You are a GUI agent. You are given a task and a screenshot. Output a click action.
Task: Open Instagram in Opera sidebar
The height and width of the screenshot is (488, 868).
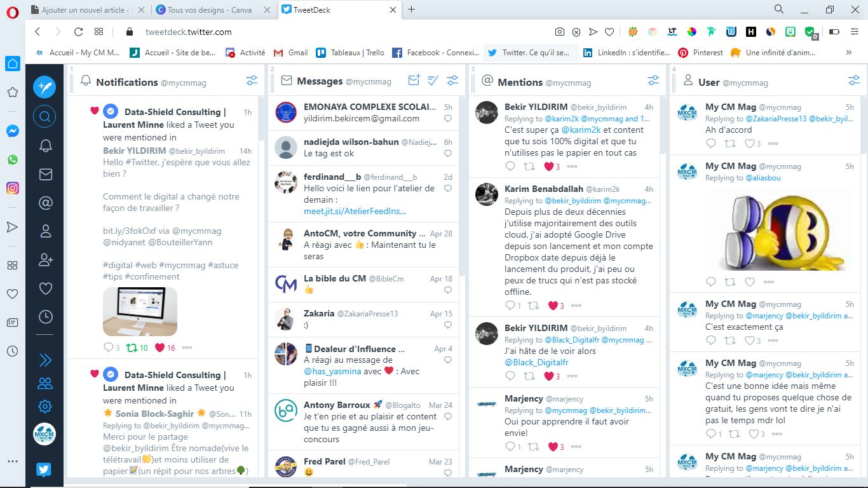[13, 188]
